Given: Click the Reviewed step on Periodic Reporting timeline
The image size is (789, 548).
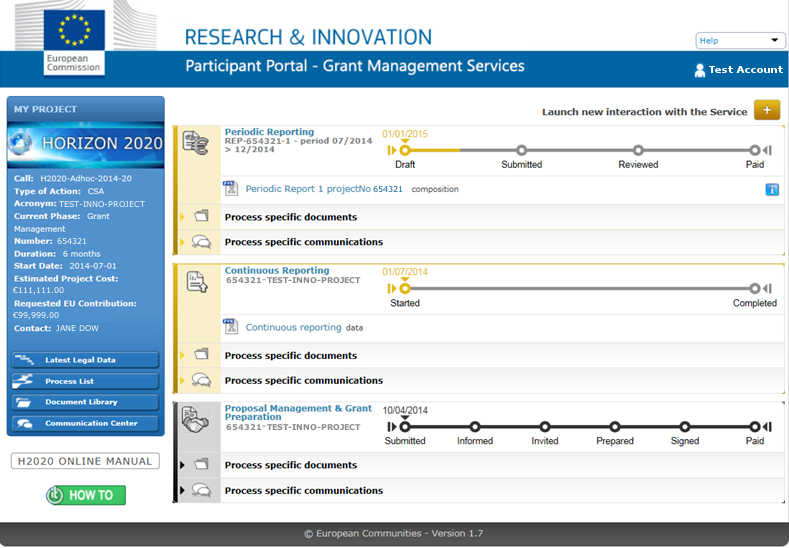Looking at the screenshot, I should coord(638,150).
